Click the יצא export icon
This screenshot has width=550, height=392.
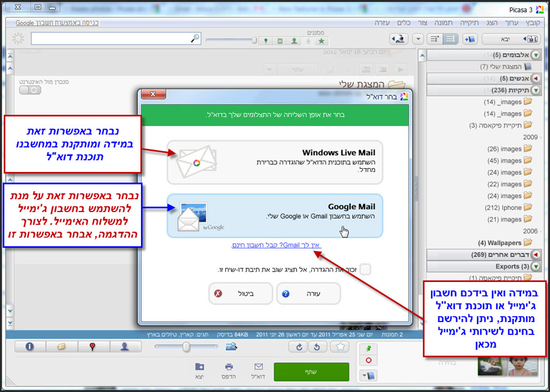coord(199,371)
